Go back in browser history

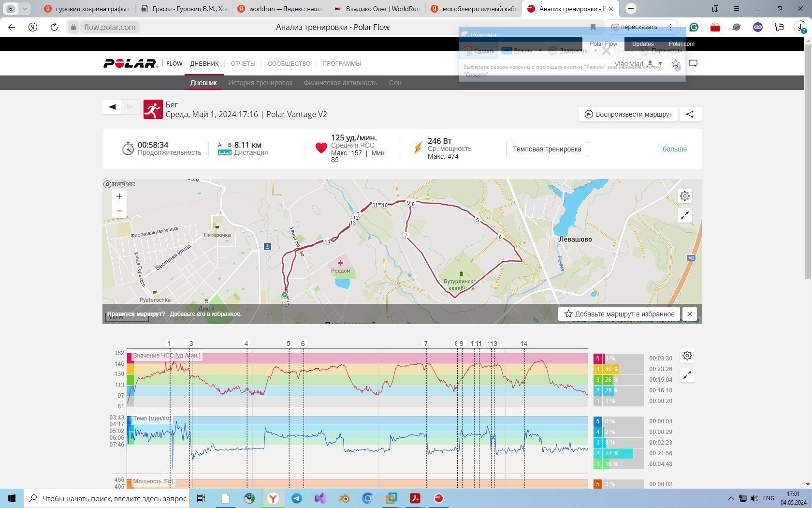(12, 27)
